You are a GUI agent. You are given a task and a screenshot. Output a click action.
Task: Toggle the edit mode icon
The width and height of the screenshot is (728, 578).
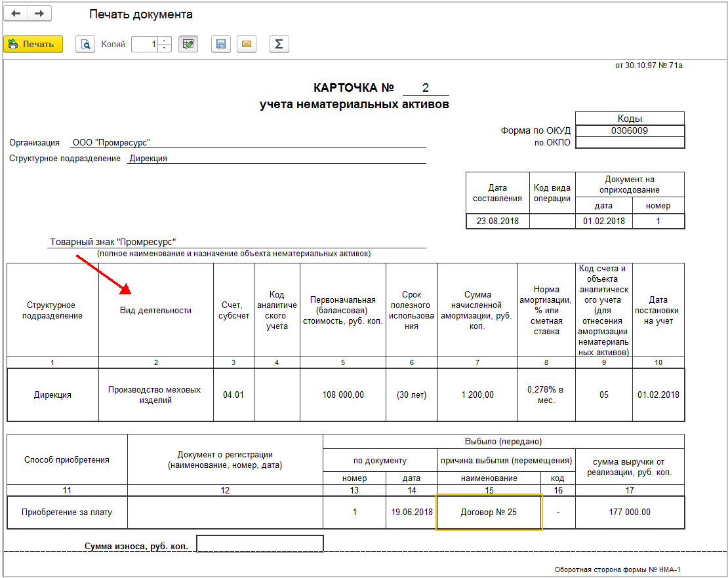188,44
